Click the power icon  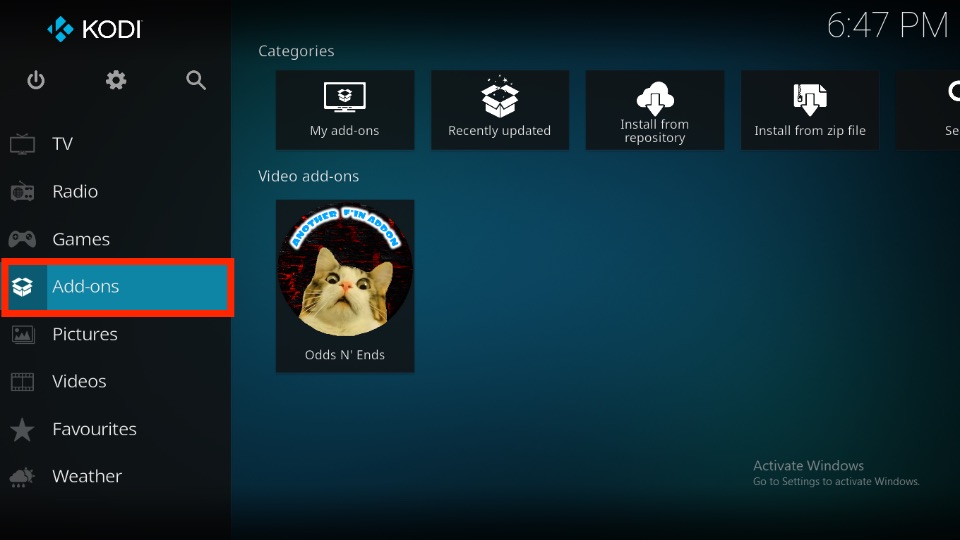(36, 80)
